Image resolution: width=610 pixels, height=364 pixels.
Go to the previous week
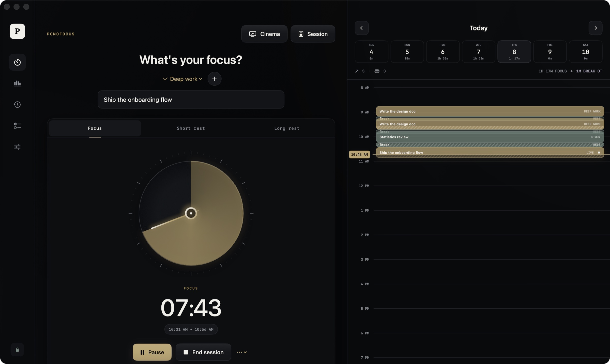click(x=361, y=28)
